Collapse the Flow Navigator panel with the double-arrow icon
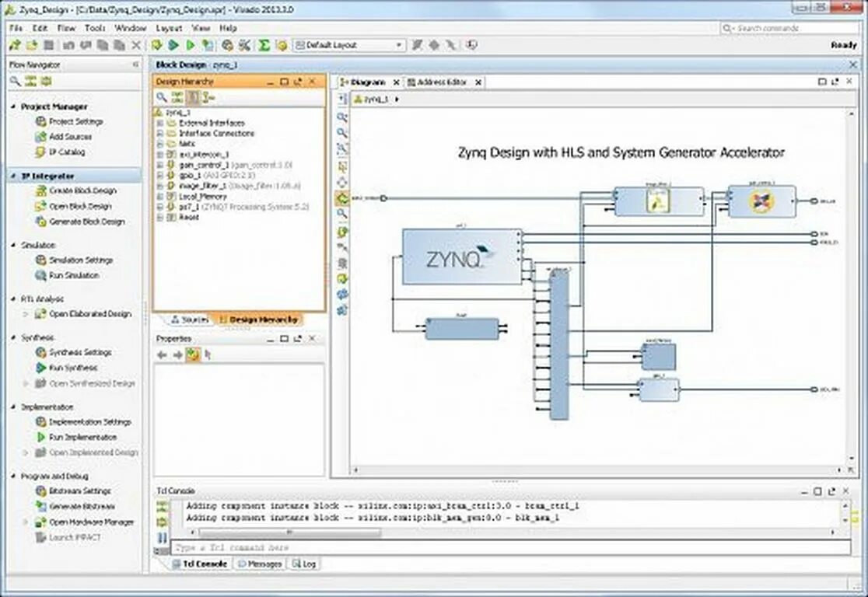The height and width of the screenshot is (597, 868). (135, 65)
